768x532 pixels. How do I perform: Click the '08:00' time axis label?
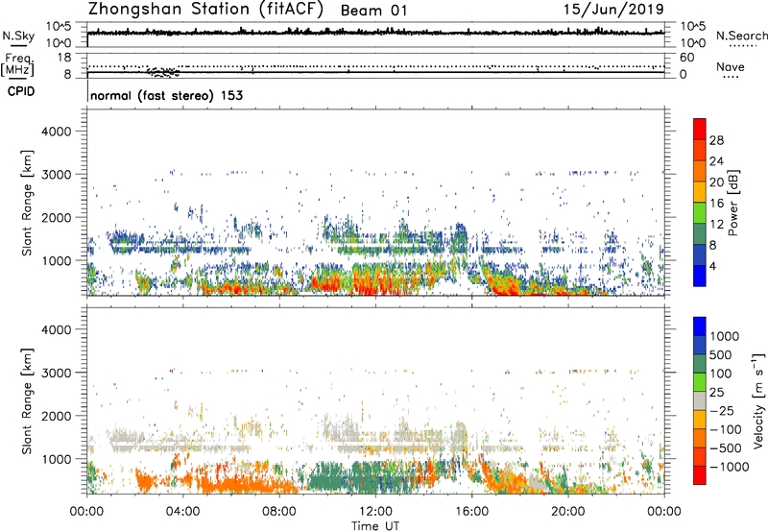(279, 512)
